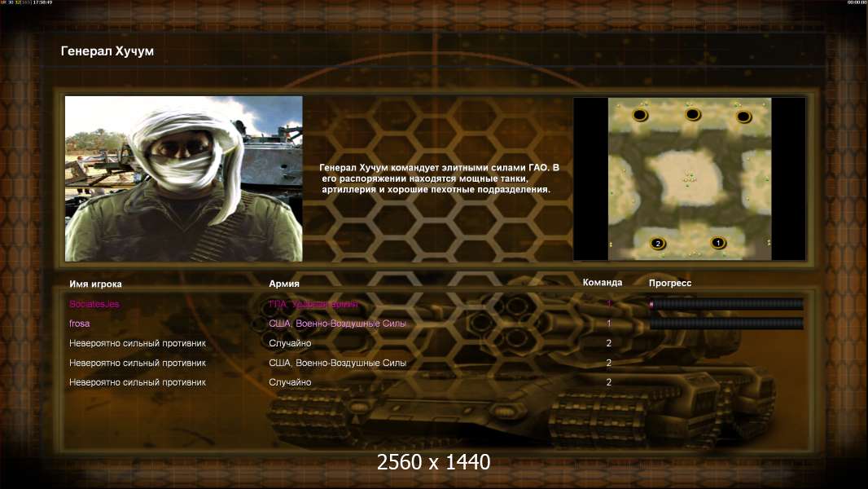The height and width of the screenshot is (489, 868).
Task: Click SociatesJes's loading progress bar
Action: (x=726, y=303)
